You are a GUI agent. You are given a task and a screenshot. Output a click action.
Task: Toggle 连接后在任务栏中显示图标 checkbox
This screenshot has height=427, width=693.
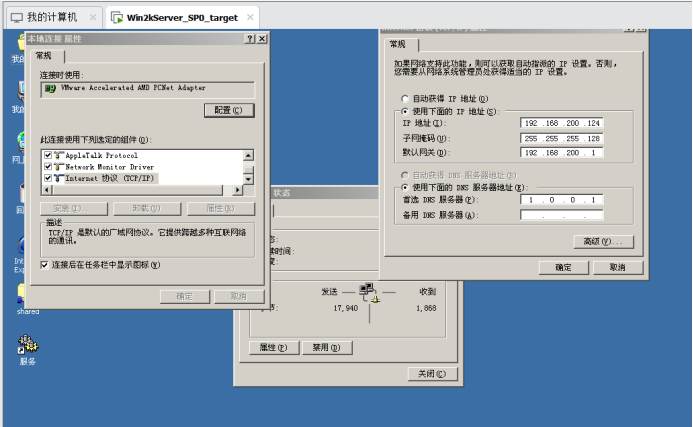coord(44,265)
